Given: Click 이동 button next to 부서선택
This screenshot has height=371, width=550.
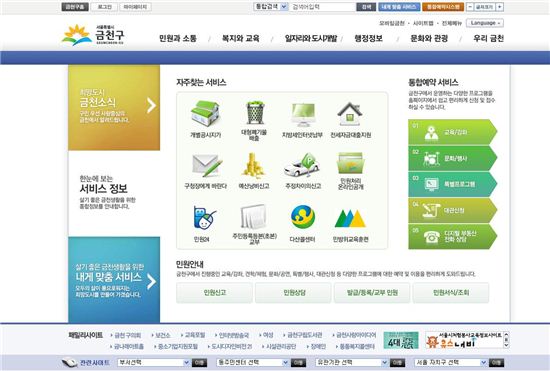Looking at the screenshot, I should 199,363.
